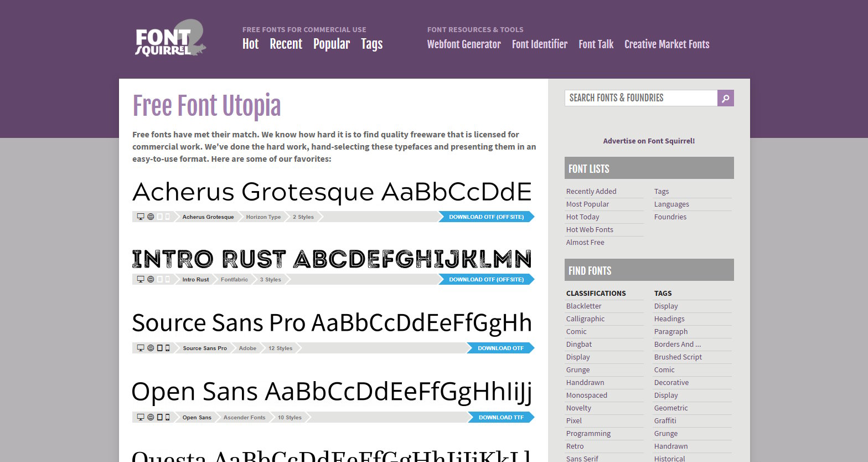The image size is (868, 462).
Task: Click the ebook license icon for Source Sans Pro
Action: tap(159, 348)
